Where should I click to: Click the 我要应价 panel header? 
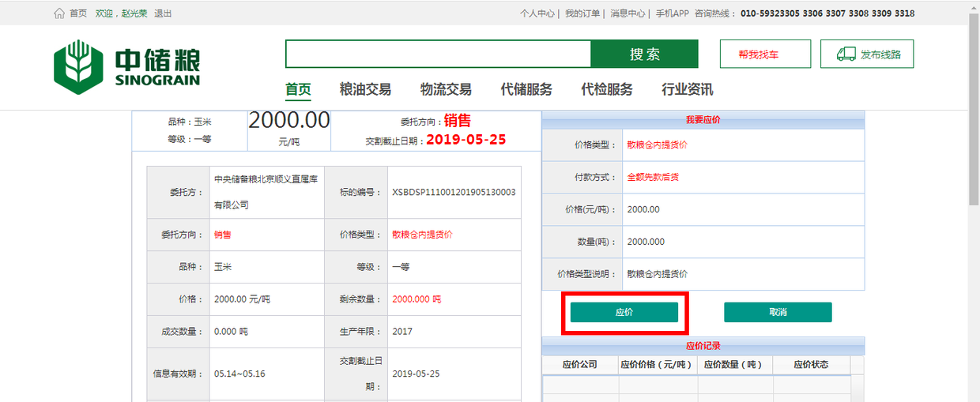[x=703, y=120]
